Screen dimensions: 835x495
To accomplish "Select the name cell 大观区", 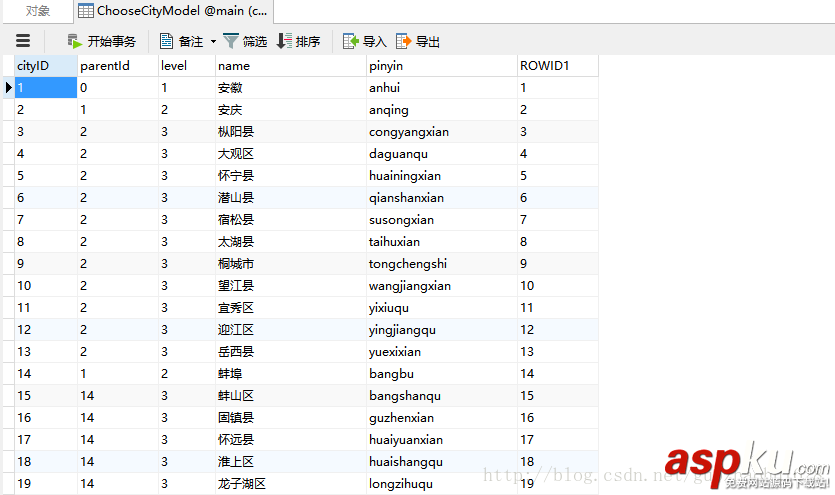I will (x=291, y=154).
